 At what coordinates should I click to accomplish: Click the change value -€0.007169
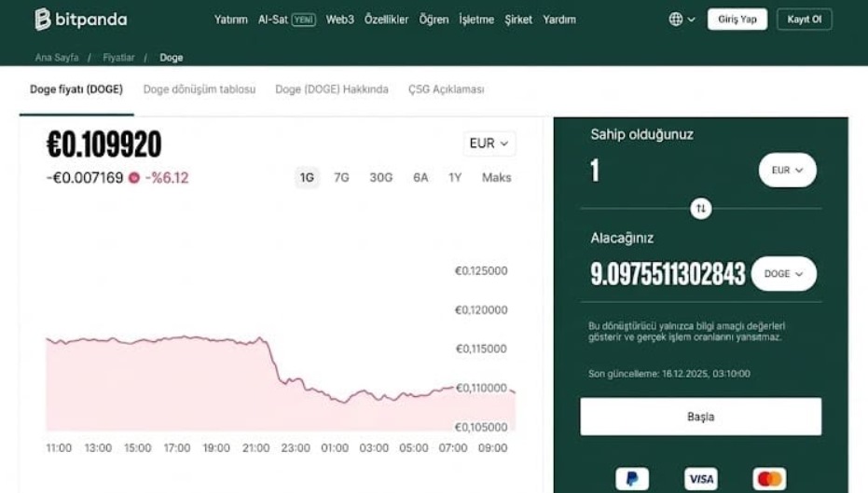point(85,178)
